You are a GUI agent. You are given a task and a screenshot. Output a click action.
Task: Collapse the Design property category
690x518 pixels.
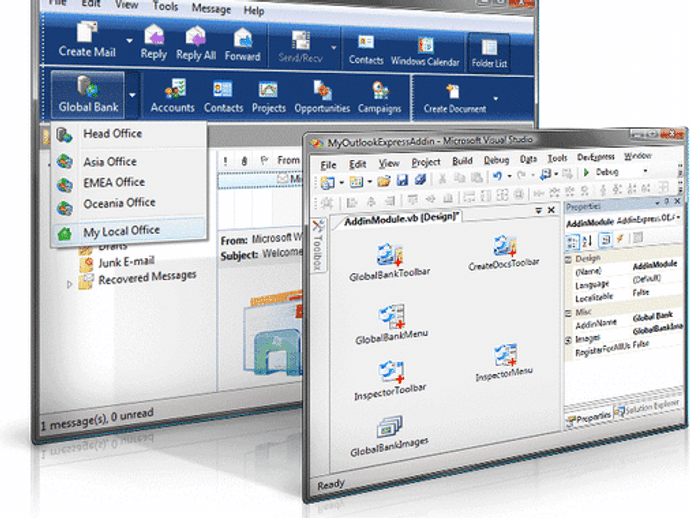coord(568,260)
